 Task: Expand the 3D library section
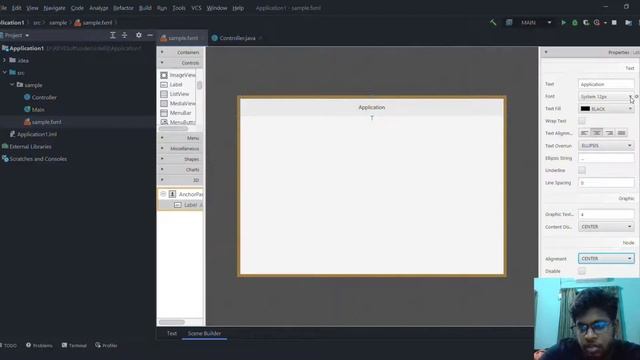click(180, 180)
